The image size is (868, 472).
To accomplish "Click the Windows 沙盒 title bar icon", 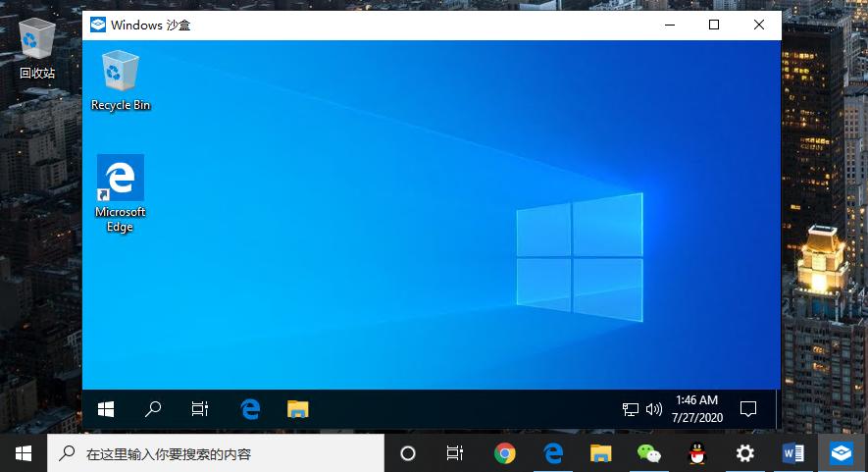I will pos(98,25).
